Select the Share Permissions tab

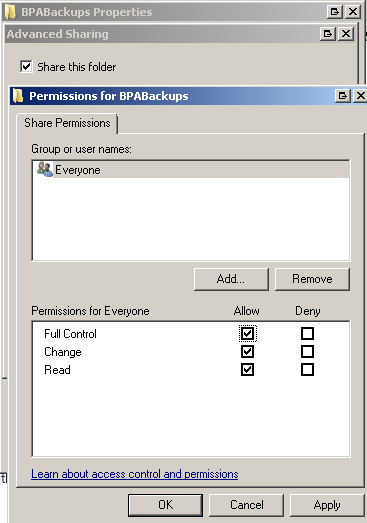pyautogui.click(x=67, y=123)
